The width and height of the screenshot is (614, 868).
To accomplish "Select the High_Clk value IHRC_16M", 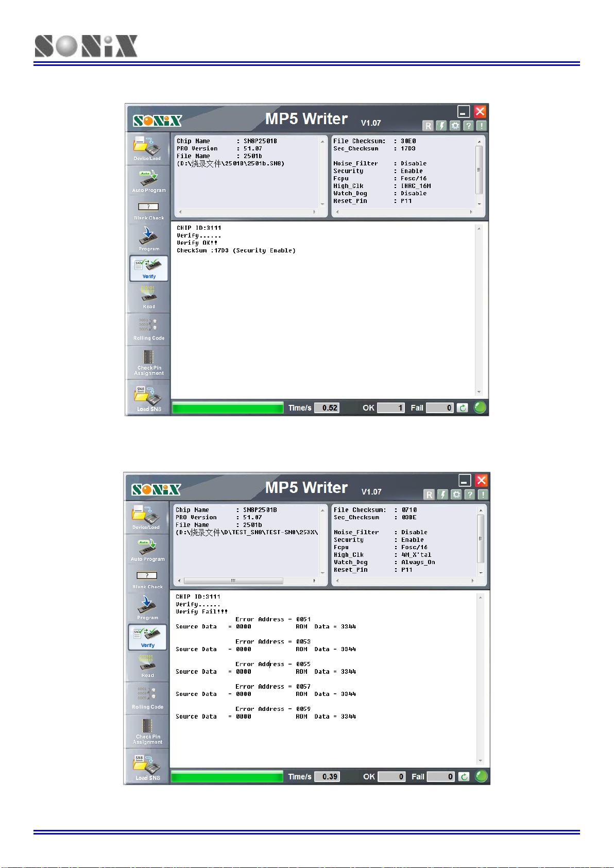I will pyautogui.click(x=416, y=186).
